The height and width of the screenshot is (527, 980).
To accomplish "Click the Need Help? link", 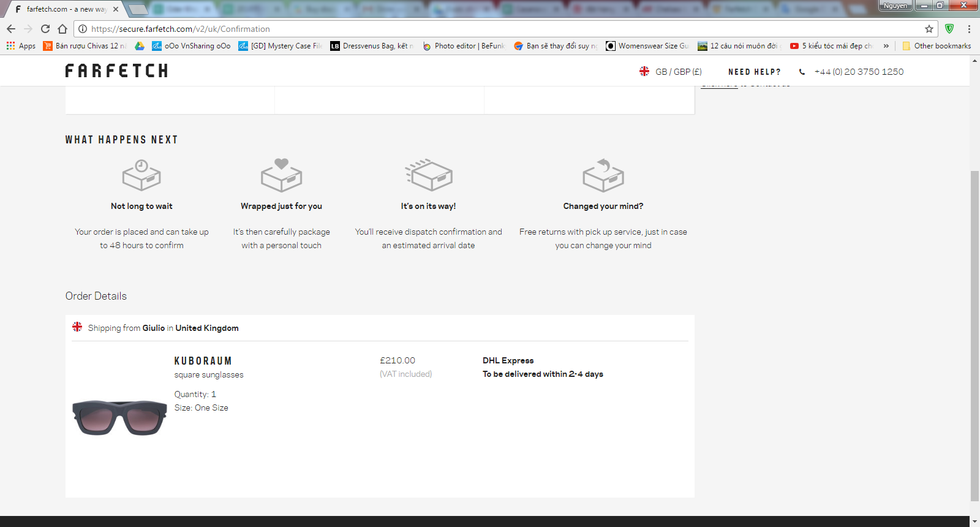I will point(754,72).
